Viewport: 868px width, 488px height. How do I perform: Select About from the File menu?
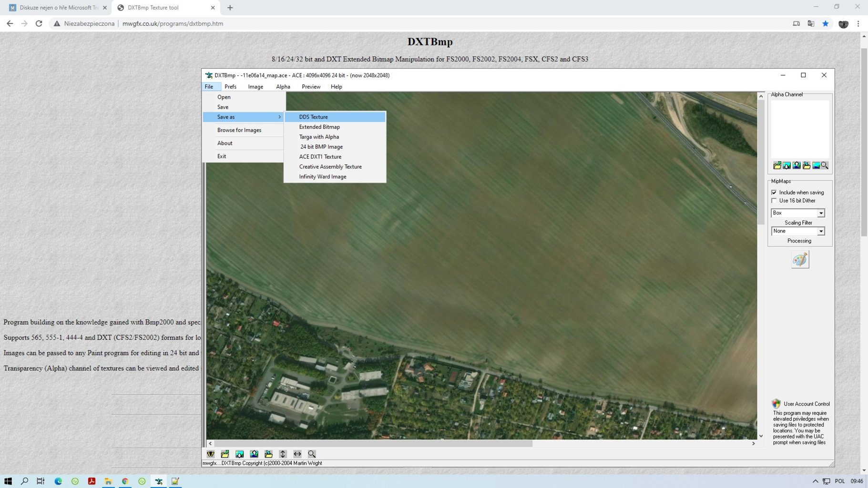point(244,143)
